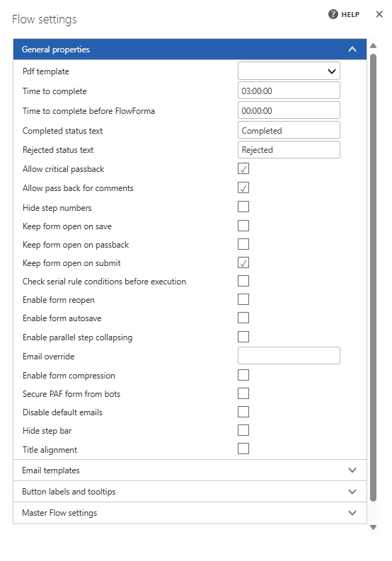
Task: Click Time to complete before FlowForma field
Action: (x=289, y=110)
